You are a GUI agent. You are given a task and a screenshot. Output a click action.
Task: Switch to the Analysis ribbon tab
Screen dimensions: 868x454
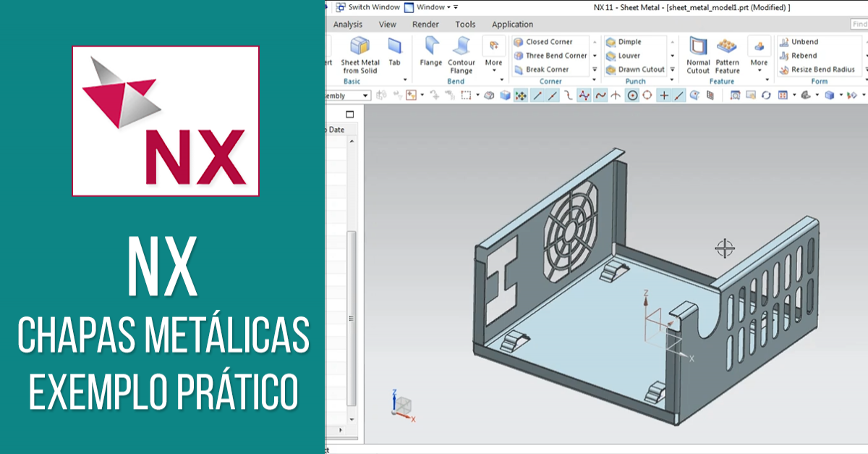point(347,24)
